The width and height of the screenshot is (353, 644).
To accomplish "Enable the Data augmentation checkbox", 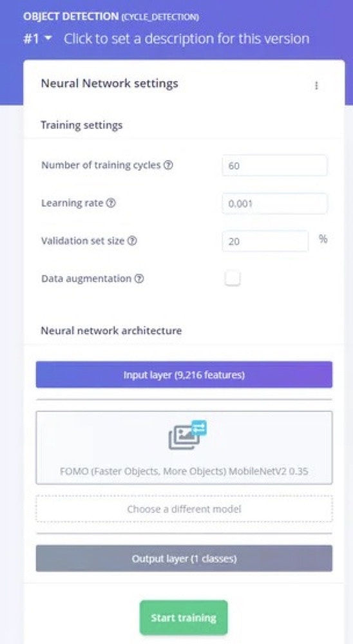I will tap(233, 279).
